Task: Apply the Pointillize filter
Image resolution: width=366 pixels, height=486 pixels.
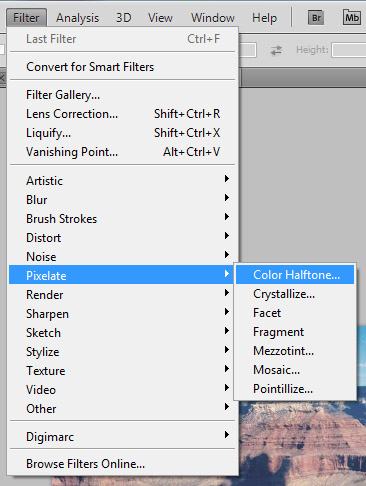Action: [295, 389]
